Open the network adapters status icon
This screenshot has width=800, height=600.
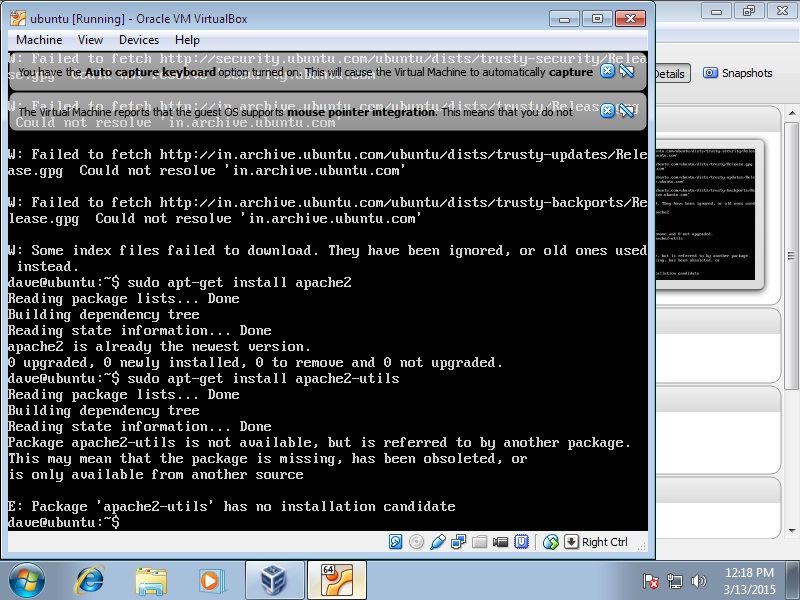click(x=460, y=541)
